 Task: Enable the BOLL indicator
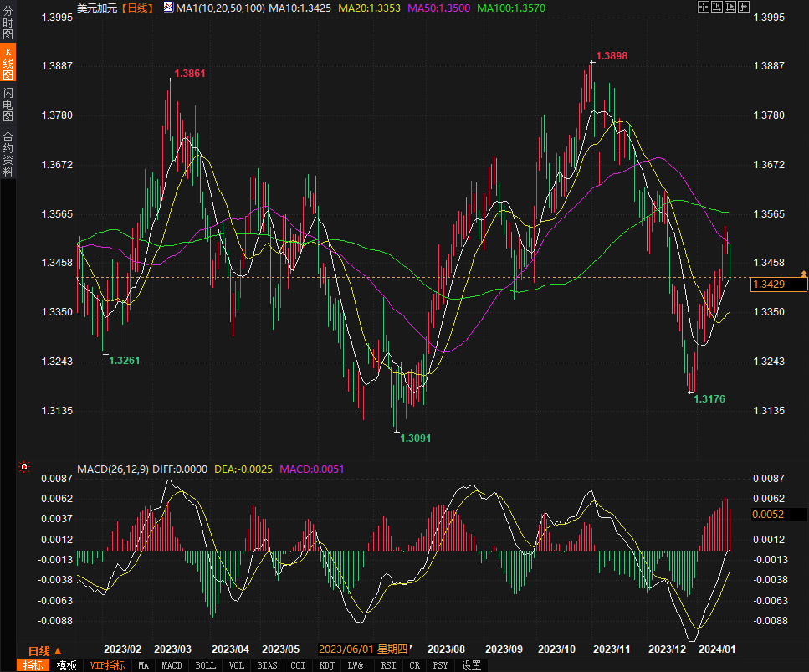click(205, 665)
